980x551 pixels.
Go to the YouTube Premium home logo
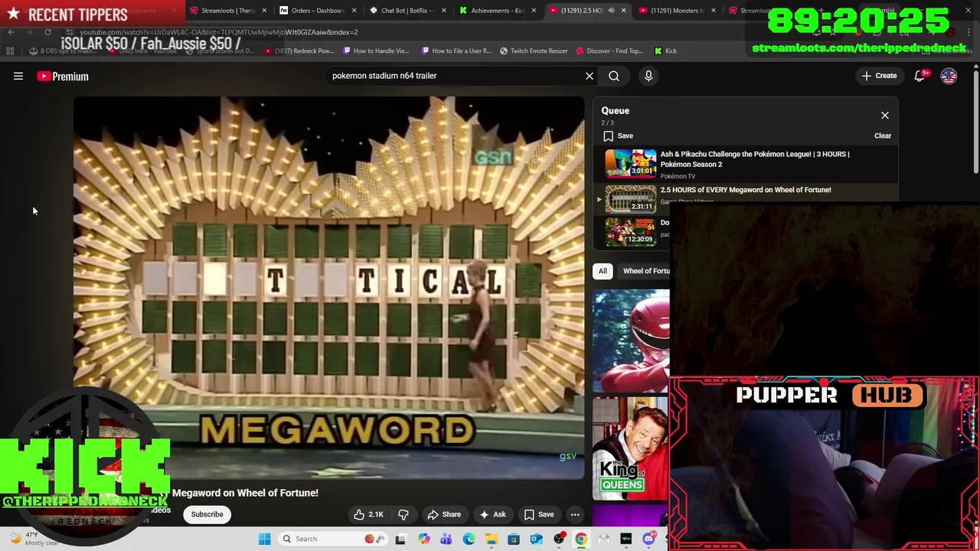63,77
